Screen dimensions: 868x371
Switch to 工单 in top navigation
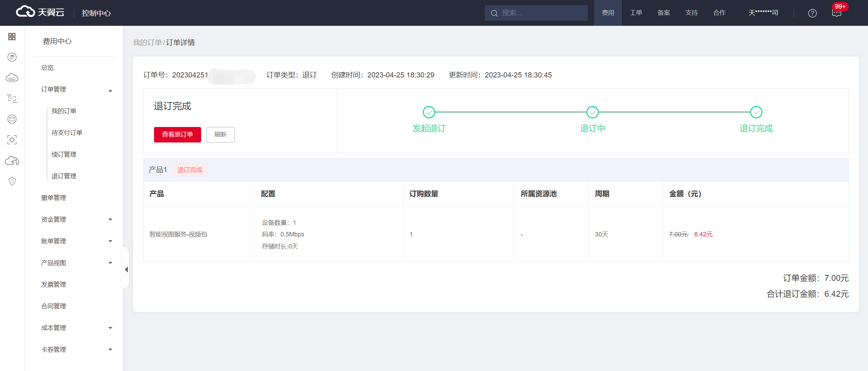click(636, 13)
